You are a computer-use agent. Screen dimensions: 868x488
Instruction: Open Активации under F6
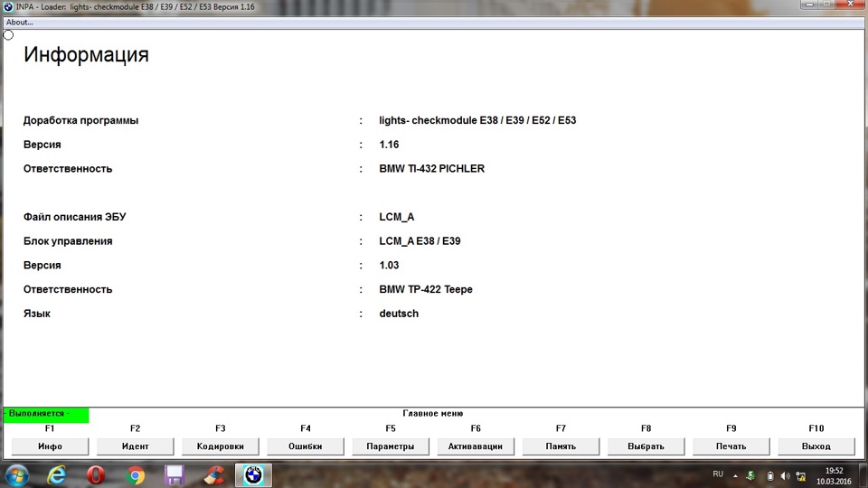[476, 446]
